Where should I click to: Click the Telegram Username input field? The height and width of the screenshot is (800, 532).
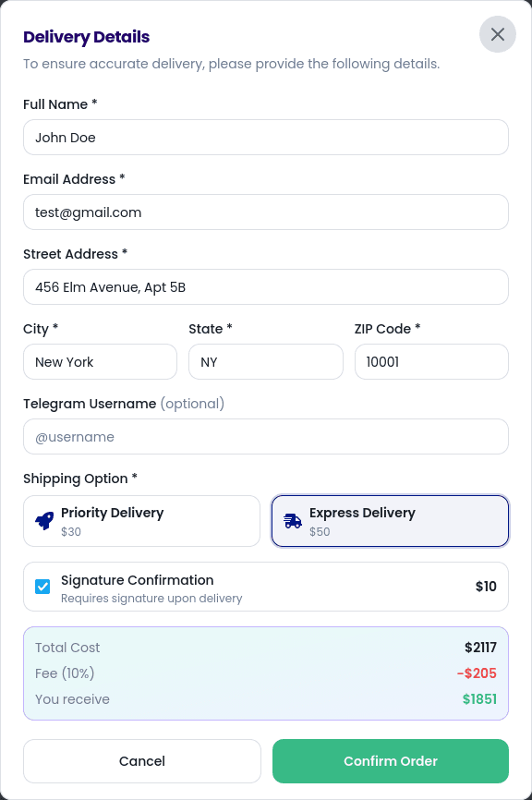tap(266, 436)
